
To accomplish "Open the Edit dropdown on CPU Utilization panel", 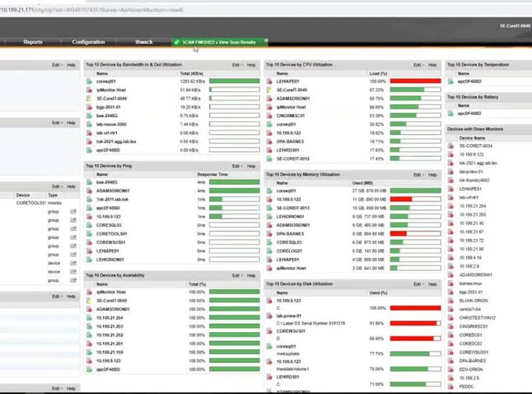I will 416,65.
